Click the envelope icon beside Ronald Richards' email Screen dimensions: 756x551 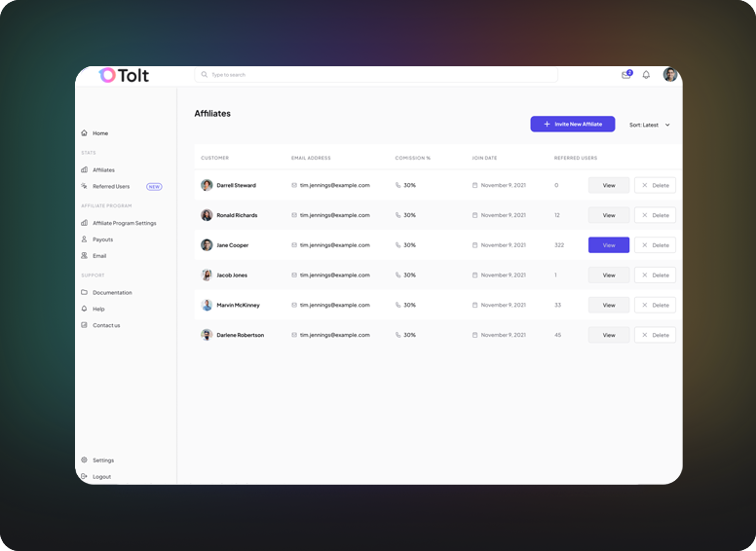click(x=294, y=215)
